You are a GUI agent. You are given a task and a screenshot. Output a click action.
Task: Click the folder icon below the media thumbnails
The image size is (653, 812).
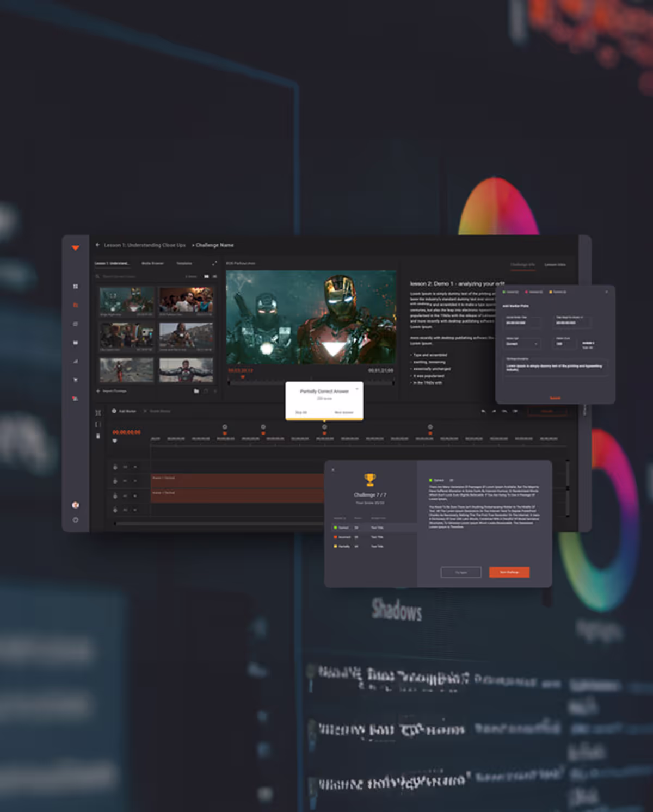coord(196,391)
